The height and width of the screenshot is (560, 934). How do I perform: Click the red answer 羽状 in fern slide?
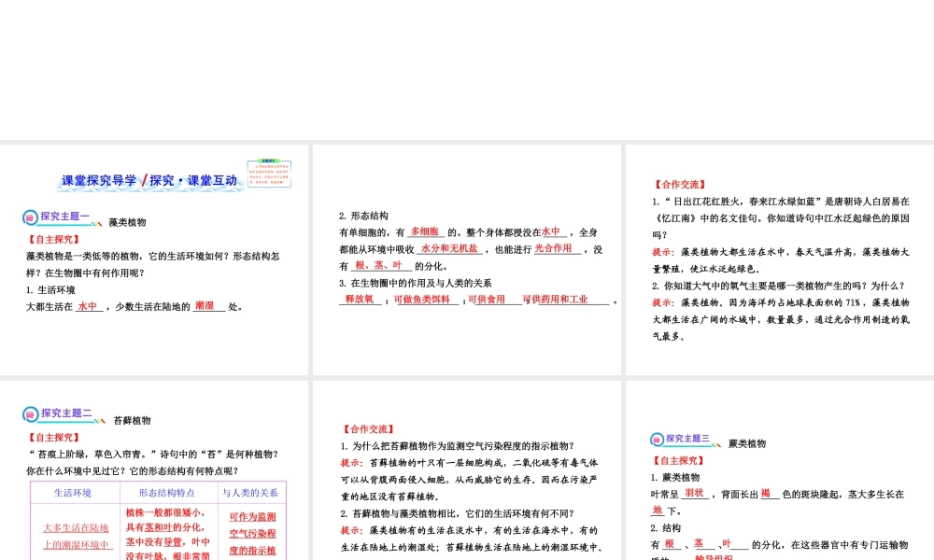(693, 492)
